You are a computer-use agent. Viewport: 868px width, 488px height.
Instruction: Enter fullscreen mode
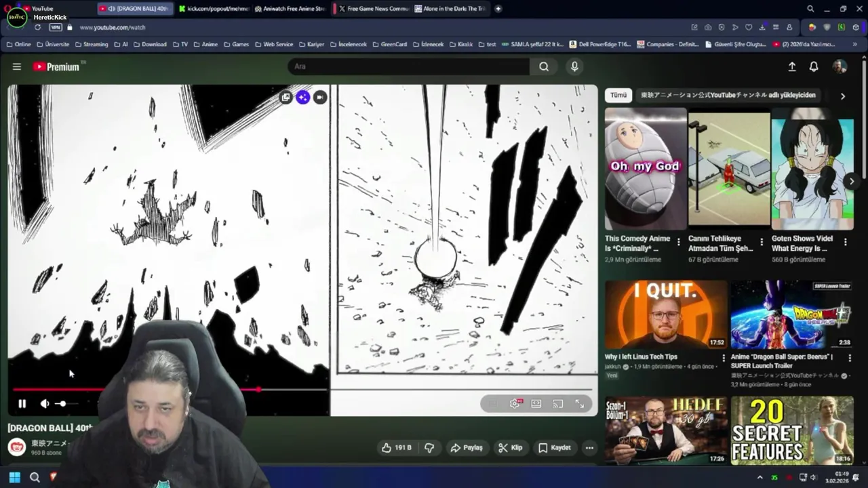tap(580, 404)
